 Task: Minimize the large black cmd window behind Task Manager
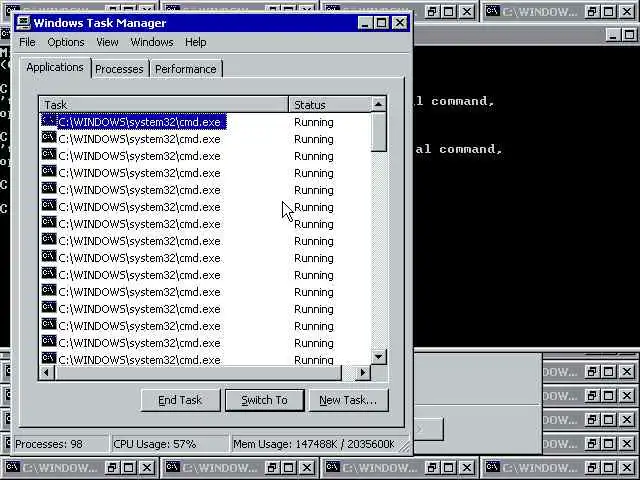613,35
